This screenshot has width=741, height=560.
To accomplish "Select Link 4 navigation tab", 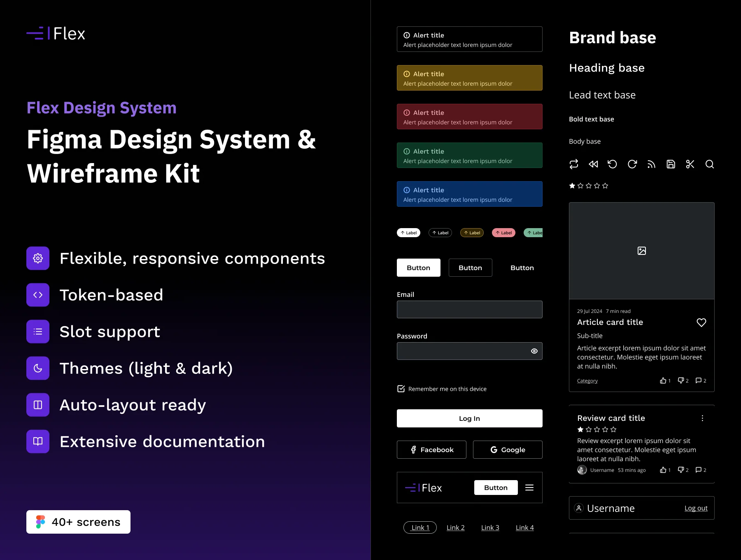I will pyautogui.click(x=525, y=527).
